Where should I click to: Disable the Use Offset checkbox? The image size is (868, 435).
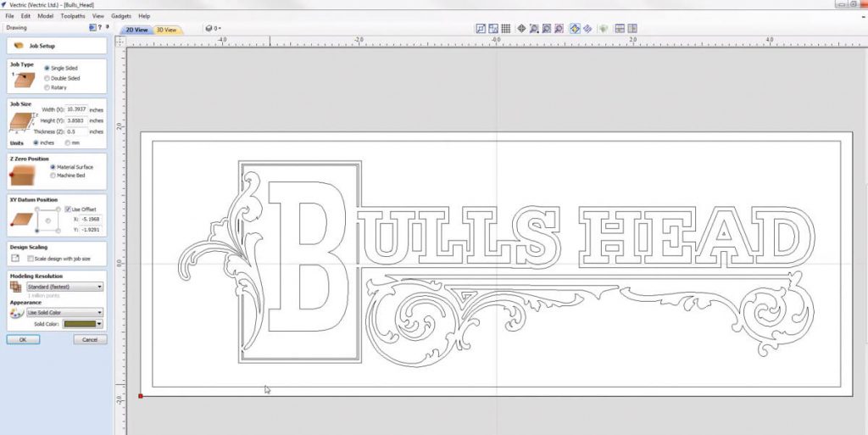coord(68,209)
